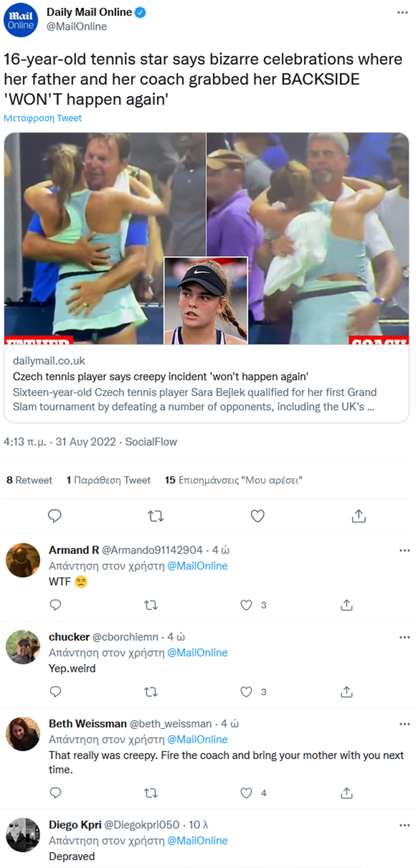Share Armand R's reply
416x868 pixels.
347,605
